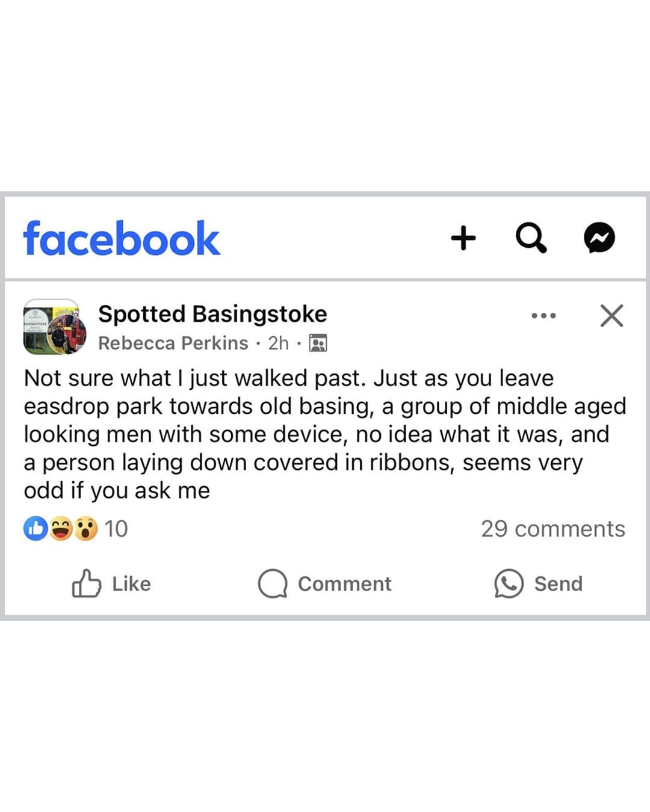The height and width of the screenshot is (812, 650).
Task: Open search with the magnifying glass
Action: (531, 238)
